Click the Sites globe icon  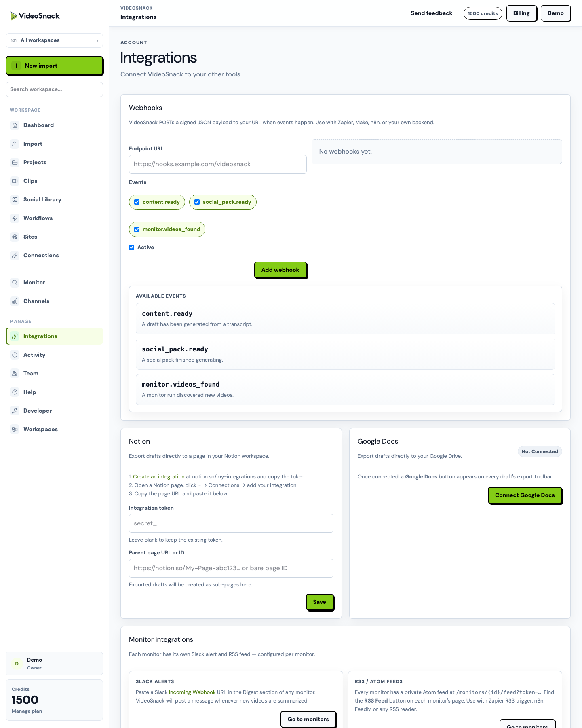click(x=15, y=237)
